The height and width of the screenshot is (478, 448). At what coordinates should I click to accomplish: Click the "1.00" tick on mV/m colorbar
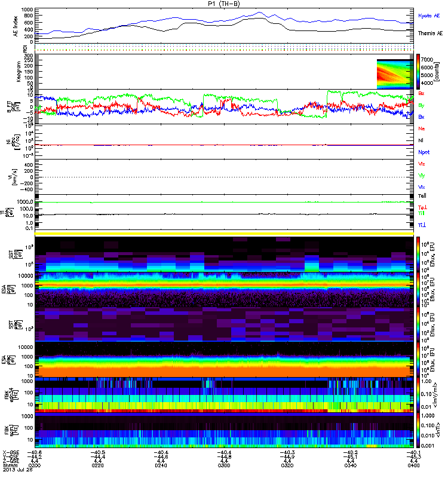(x=426, y=381)
